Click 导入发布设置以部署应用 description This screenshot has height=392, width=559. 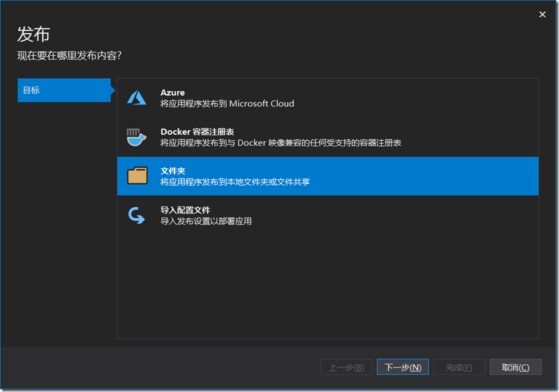206,221
